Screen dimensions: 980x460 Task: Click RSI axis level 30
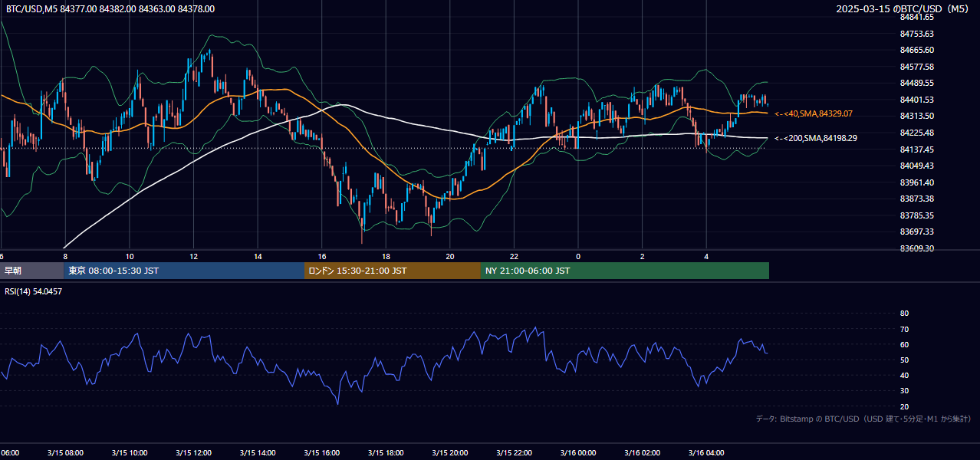click(904, 391)
